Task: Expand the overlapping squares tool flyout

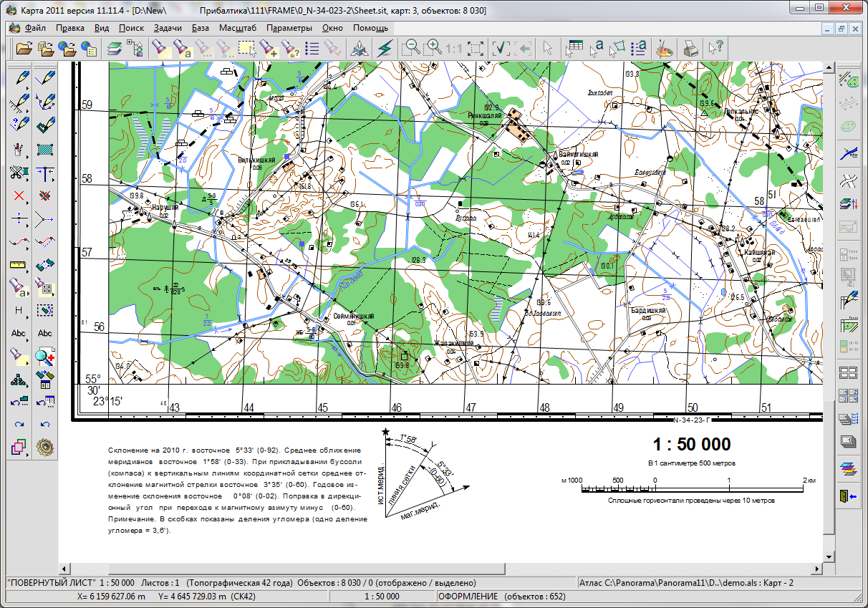Action: pyautogui.click(x=29, y=454)
